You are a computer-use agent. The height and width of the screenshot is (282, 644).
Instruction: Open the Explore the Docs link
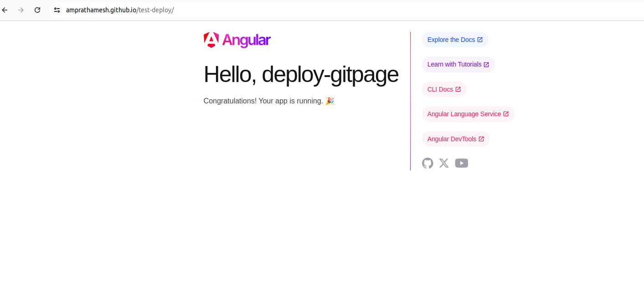pos(455,40)
